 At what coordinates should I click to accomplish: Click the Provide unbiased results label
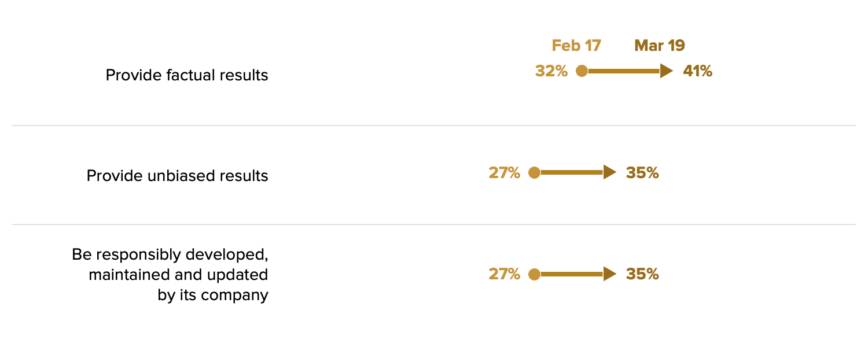(x=178, y=176)
